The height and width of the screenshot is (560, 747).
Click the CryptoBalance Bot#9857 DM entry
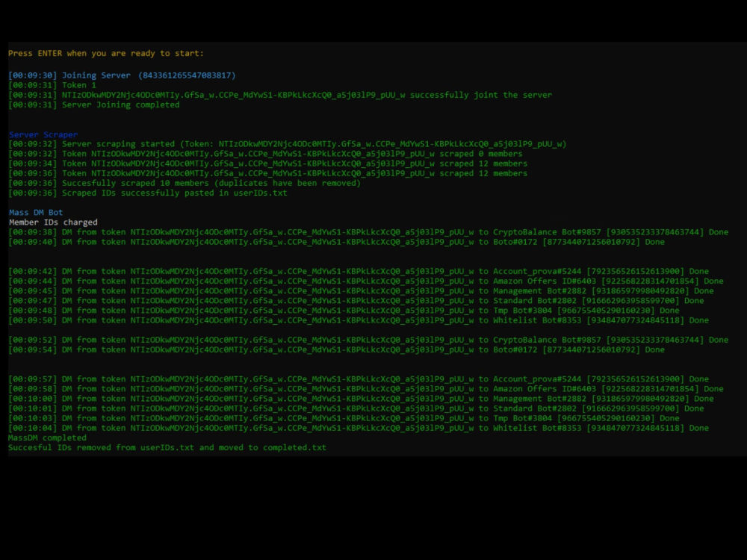coord(538,231)
